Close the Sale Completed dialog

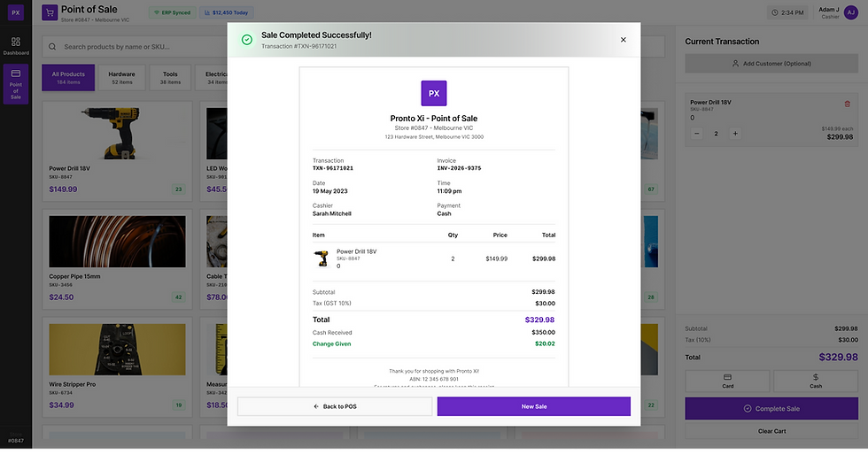[623, 40]
